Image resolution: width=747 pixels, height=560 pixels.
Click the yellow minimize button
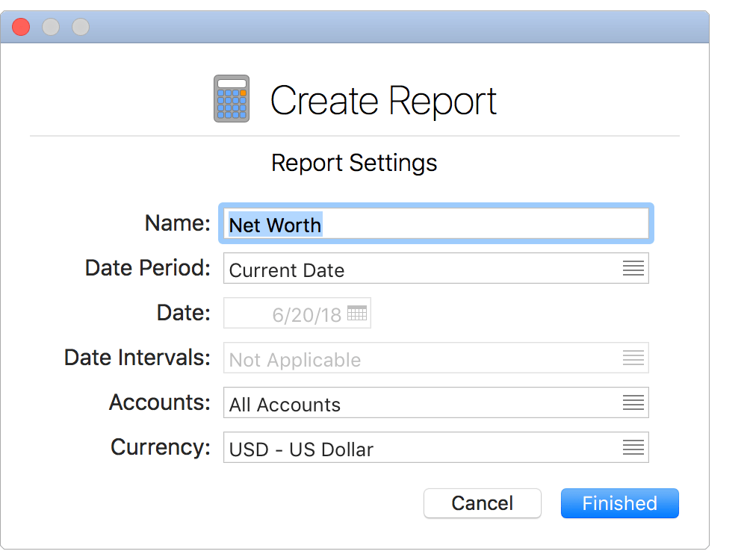[51, 27]
